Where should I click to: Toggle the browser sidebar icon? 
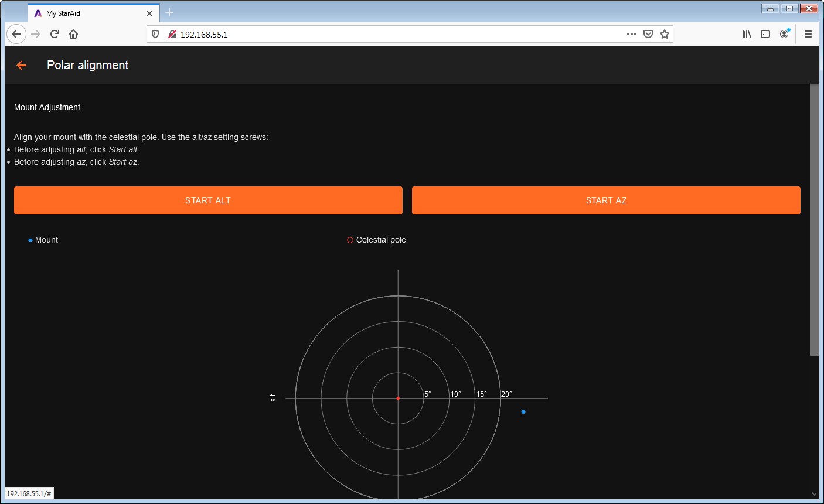click(765, 34)
